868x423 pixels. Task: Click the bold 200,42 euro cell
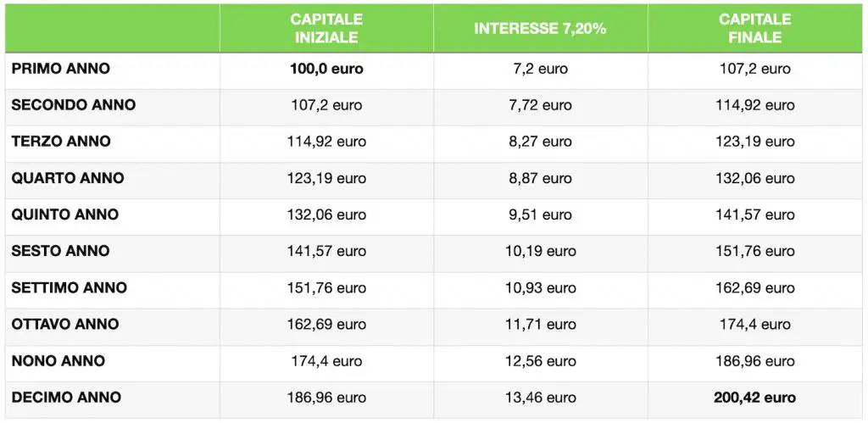coord(755,398)
